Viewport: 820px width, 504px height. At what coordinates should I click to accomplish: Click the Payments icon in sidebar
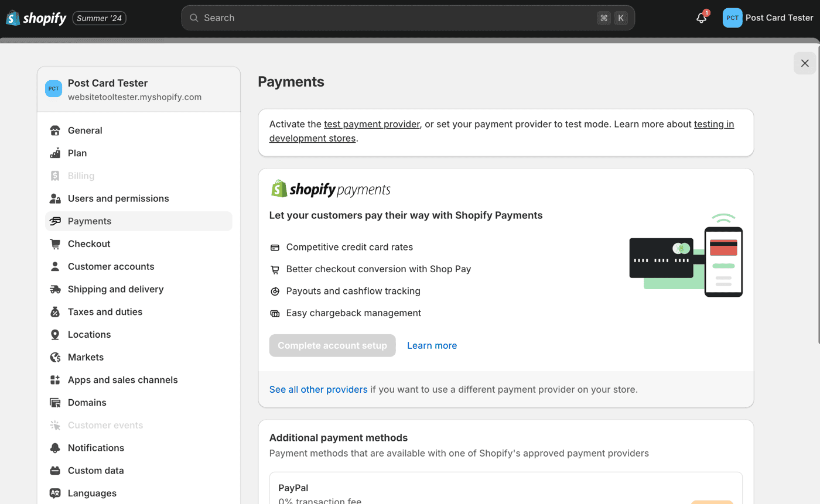[x=55, y=221]
